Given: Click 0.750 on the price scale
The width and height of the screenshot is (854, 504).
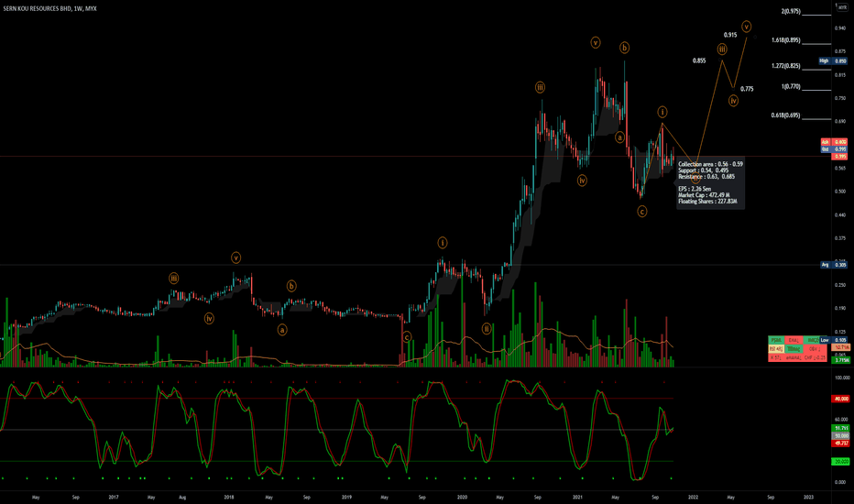Looking at the screenshot, I should 839,98.
